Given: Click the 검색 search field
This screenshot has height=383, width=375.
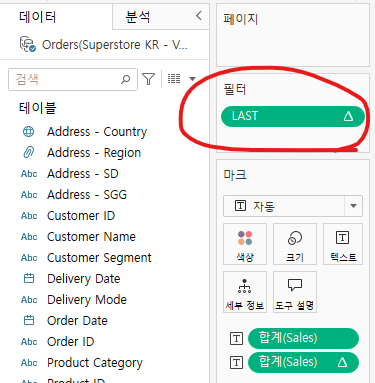Looking at the screenshot, I should point(73,79).
